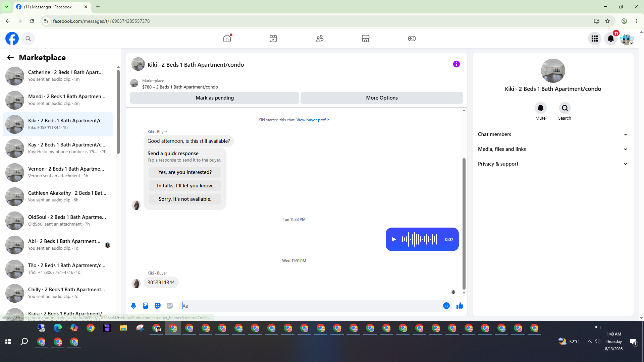This screenshot has height=362, width=644.
Task: Bookmark this page with star icon
Action: 607,21
